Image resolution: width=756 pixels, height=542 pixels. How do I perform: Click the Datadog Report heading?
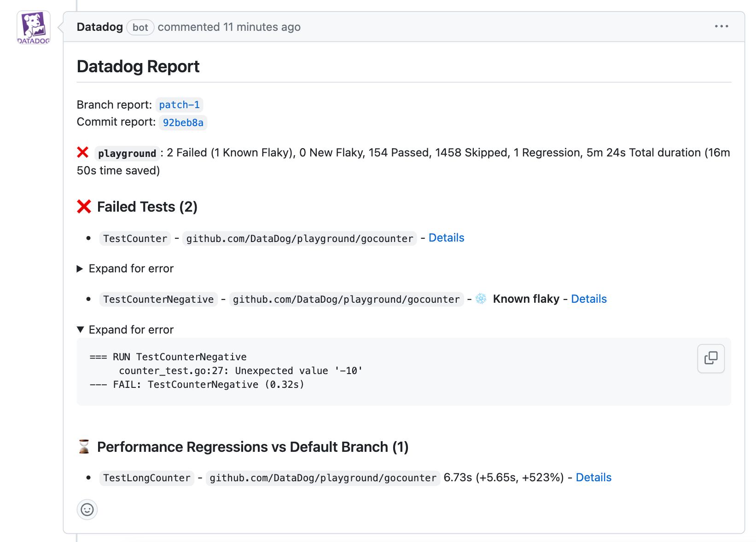pos(138,67)
